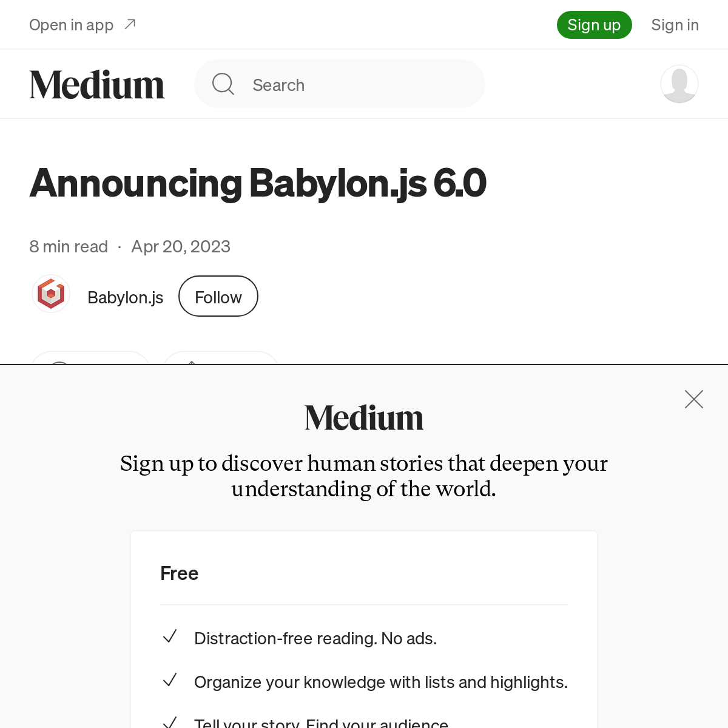Open the Babylon.js author name link
728x728 pixels.
click(x=126, y=297)
